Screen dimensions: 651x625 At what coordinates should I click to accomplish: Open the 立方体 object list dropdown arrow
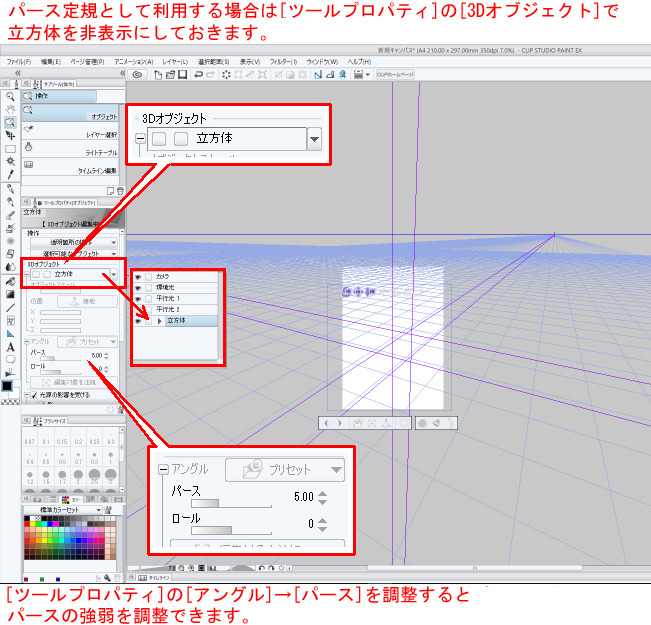pyautogui.click(x=114, y=275)
